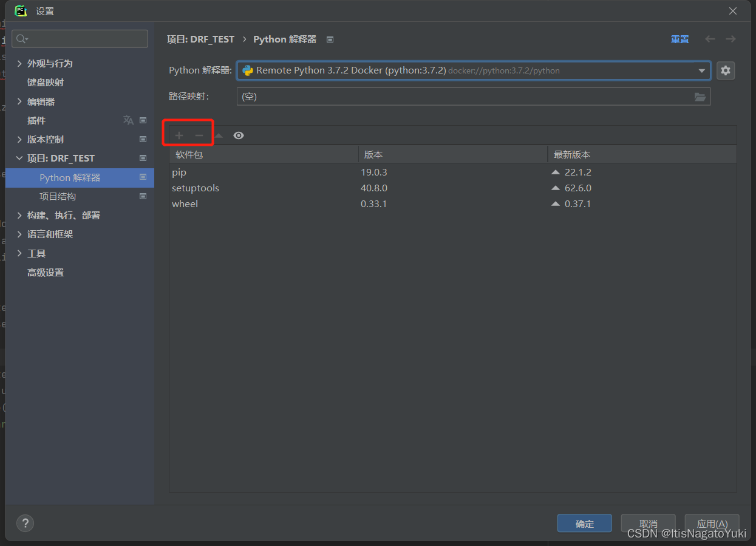Click the upgrade package arrow icon

tap(219, 135)
